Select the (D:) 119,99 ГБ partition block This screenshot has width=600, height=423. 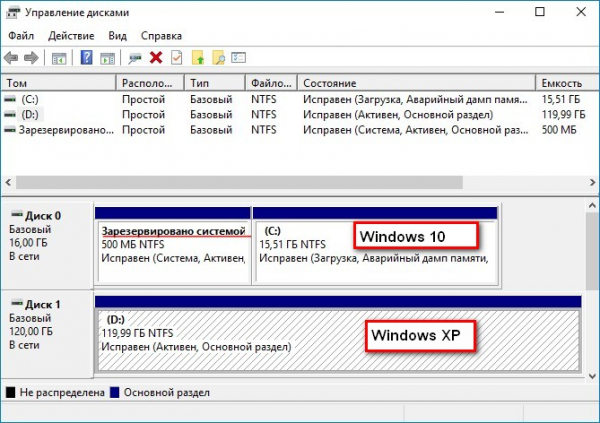click(338, 334)
